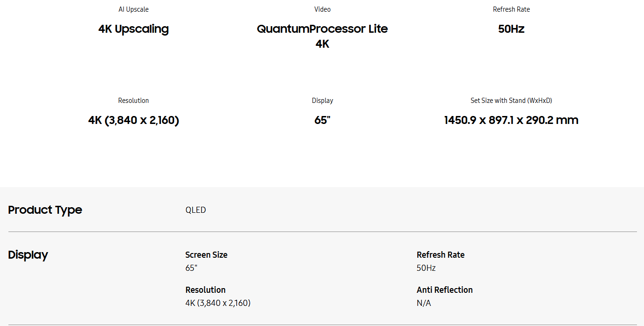The height and width of the screenshot is (326, 644).
Task: Select the large bold 65" highlight value
Action: pyautogui.click(x=322, y=120)
